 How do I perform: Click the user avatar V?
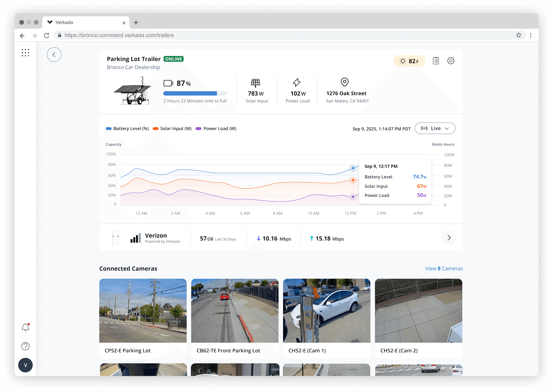pyautogui.click(x=25, y=365)
